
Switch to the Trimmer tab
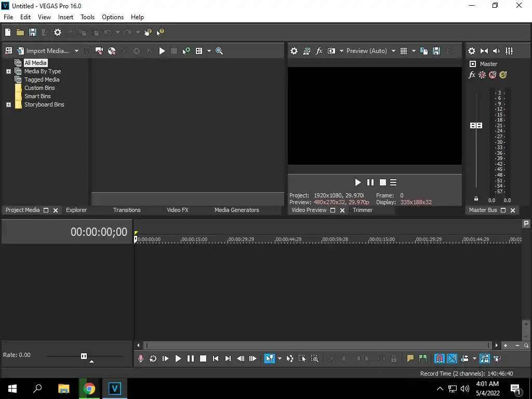point(363,210)
